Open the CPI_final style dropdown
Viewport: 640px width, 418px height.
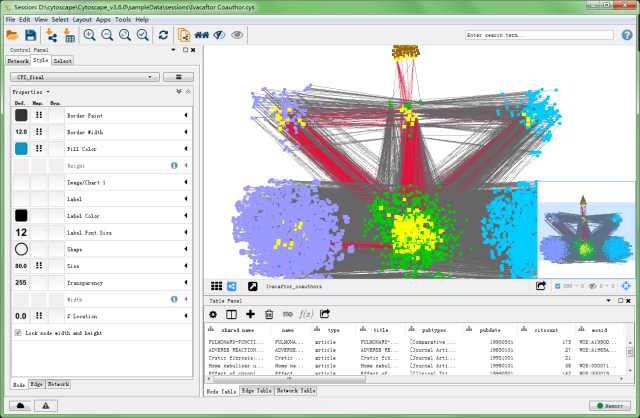click(84, 76)
